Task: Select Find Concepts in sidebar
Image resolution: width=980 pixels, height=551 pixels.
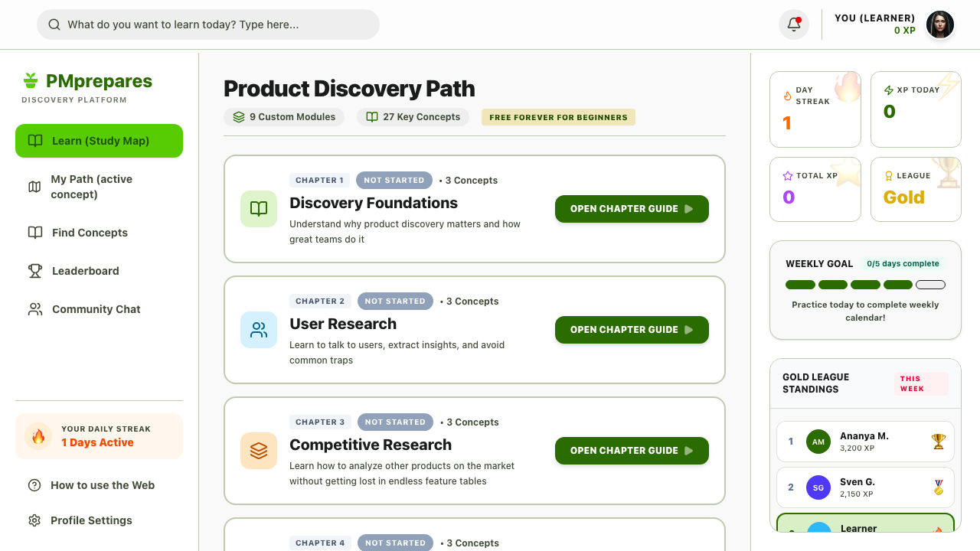Action: (x=99, y=233)
